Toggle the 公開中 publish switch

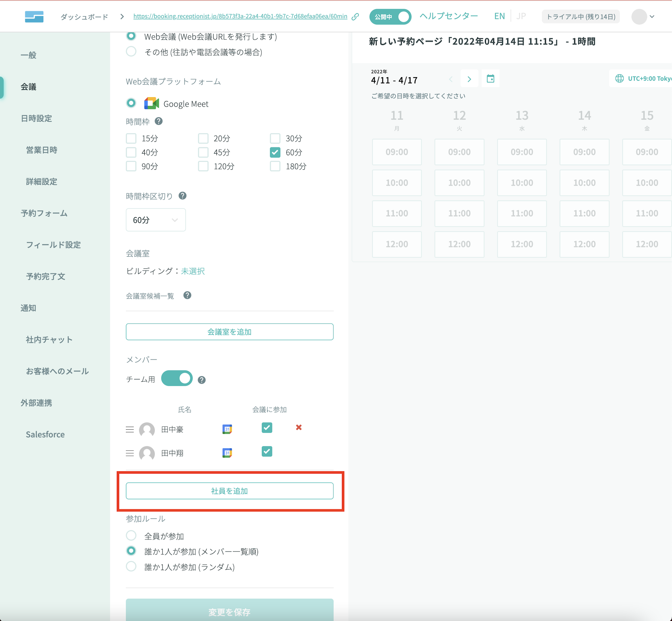click(390, 16)
